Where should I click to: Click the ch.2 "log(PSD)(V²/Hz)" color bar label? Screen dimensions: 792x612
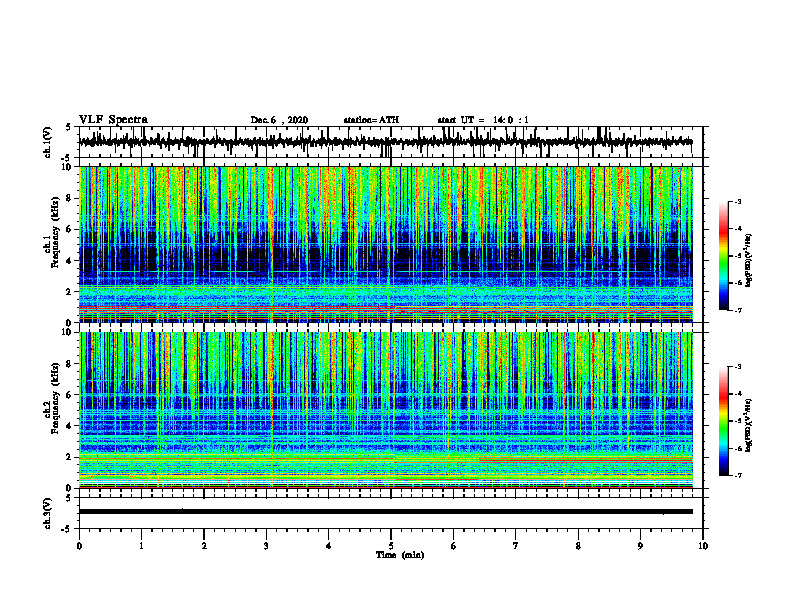[x=749, y=425]
